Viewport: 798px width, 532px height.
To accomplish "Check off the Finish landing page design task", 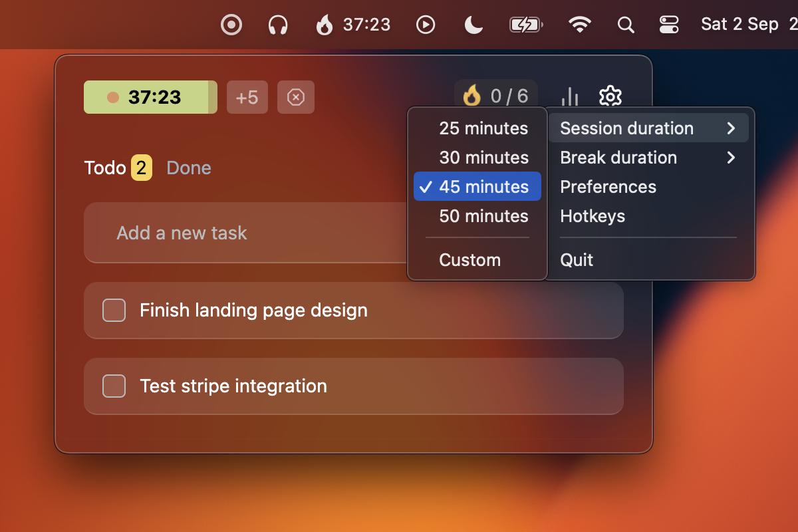I will pos(114,310).
